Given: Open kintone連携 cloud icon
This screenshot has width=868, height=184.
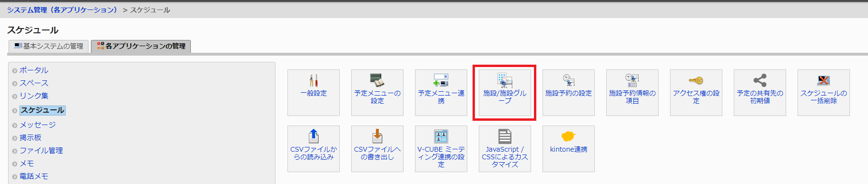Looking at the screenshot, I should [x=569, y=136].
